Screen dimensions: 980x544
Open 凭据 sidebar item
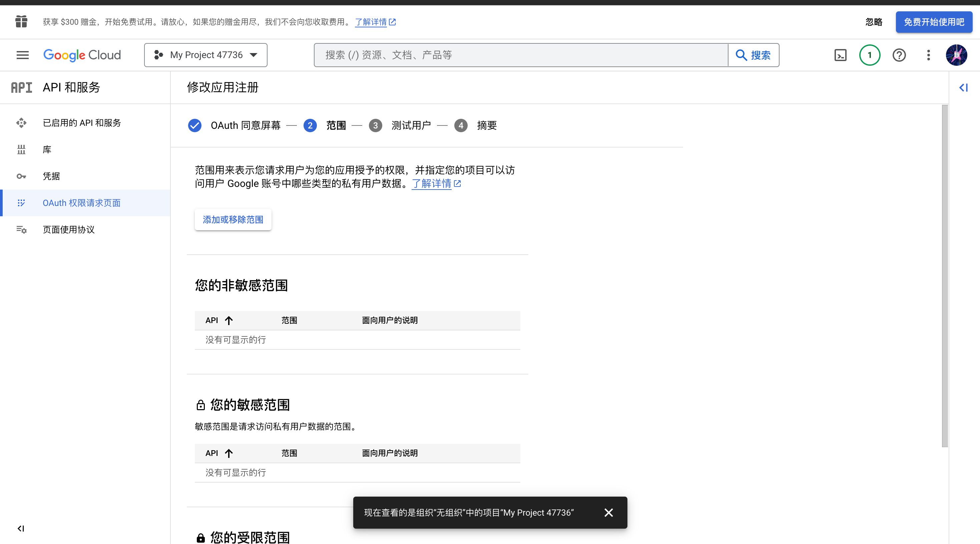(85, 176)
